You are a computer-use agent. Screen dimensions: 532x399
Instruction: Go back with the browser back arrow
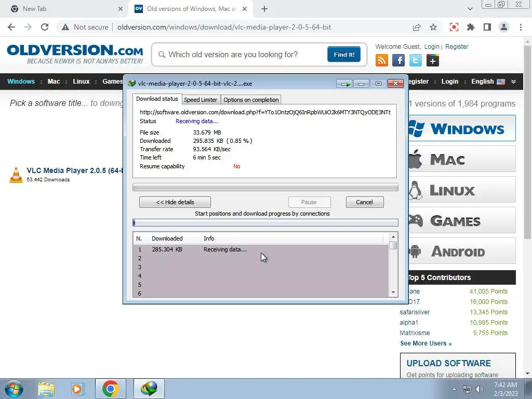tap(11, 27)
